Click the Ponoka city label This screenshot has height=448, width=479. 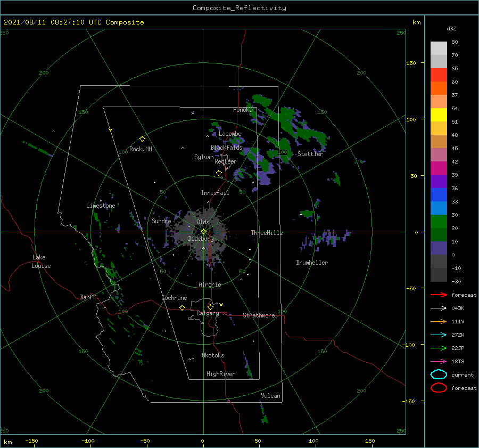243,110
